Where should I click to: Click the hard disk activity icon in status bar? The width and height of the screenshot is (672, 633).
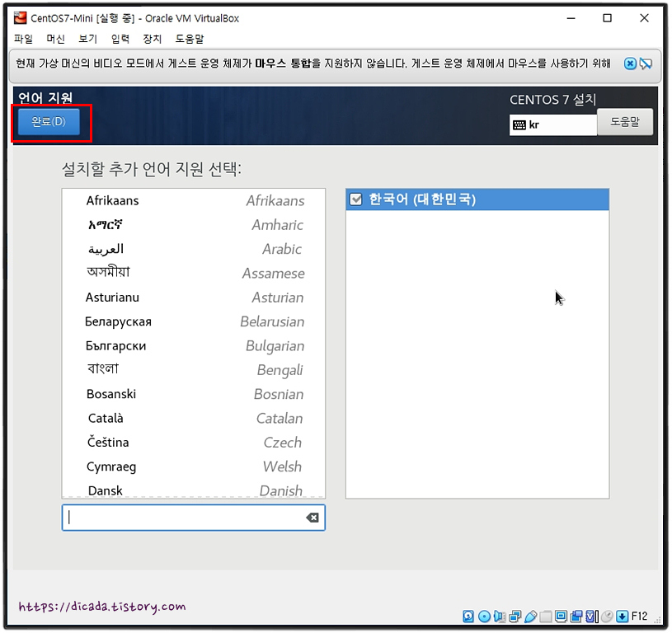[468, 617]
